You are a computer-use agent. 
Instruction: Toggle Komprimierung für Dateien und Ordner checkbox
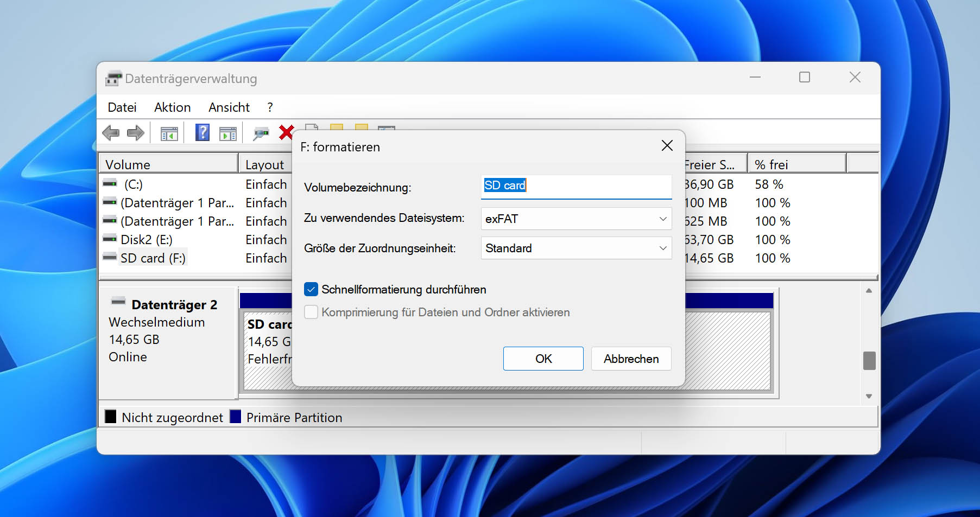click(311, 312)
